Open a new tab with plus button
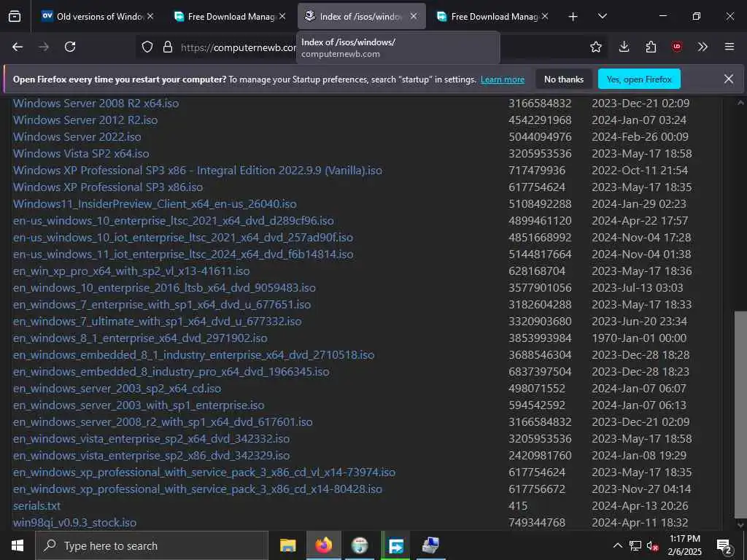The height and width of the screenshot is (560, 747). pyautogui.click(x=573, y=17)
